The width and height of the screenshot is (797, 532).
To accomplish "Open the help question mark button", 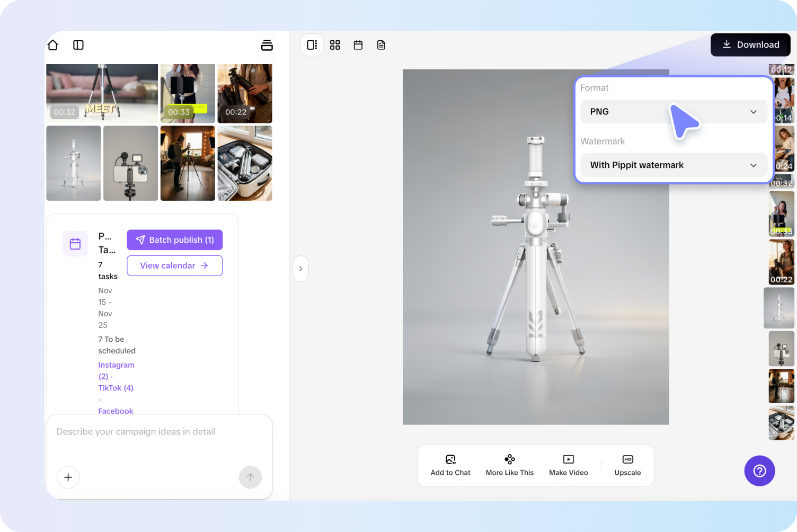I will point(759,471).
